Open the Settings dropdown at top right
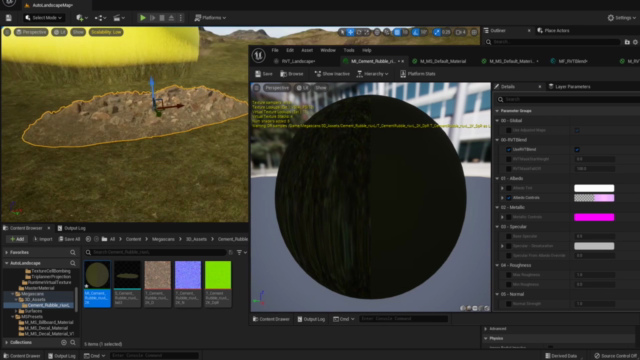Screen dimensions: 640x360 coord(622,18)
